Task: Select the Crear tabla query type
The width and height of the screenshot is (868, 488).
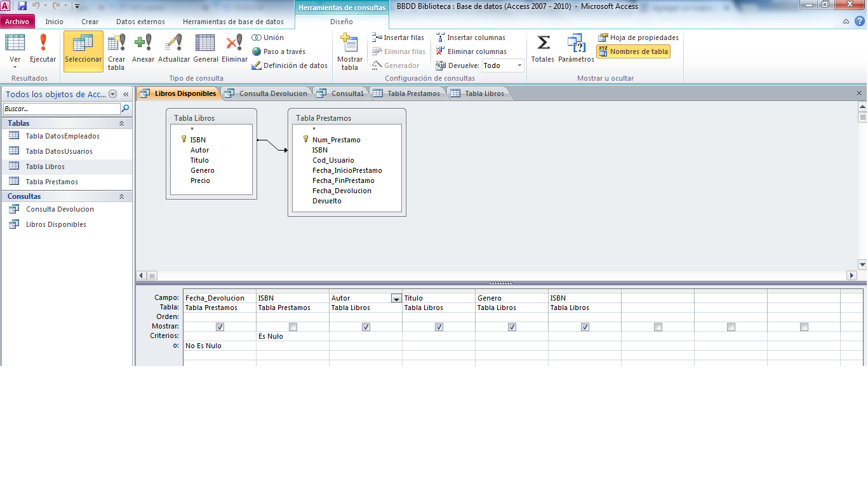Action: click(x=116, y=51)
